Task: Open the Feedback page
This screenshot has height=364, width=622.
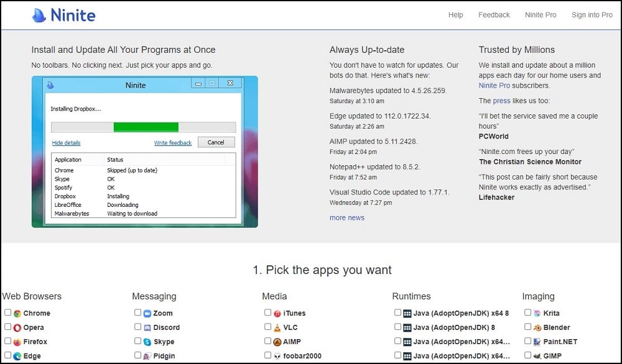Action: (x=494, y=15)
